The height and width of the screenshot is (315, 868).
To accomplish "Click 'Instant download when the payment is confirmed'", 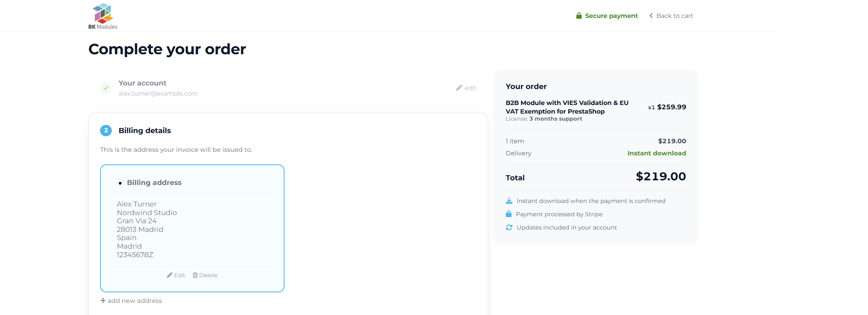I will click(591, 201).
